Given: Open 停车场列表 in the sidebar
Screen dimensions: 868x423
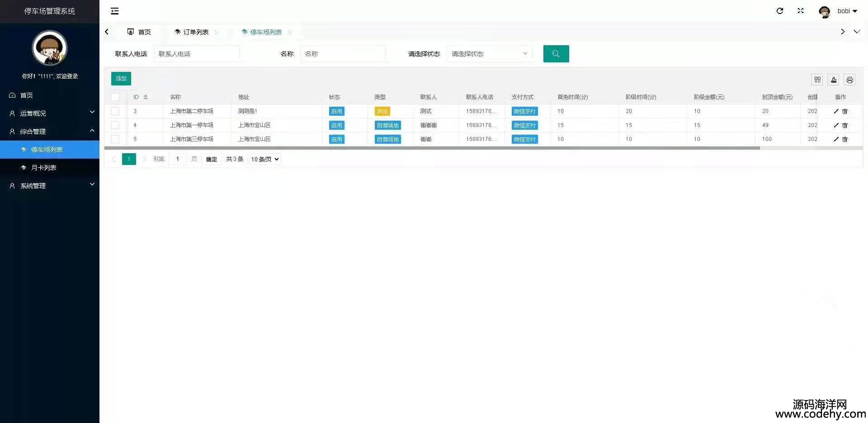Looking at the screenshot, I should point(50,150).
